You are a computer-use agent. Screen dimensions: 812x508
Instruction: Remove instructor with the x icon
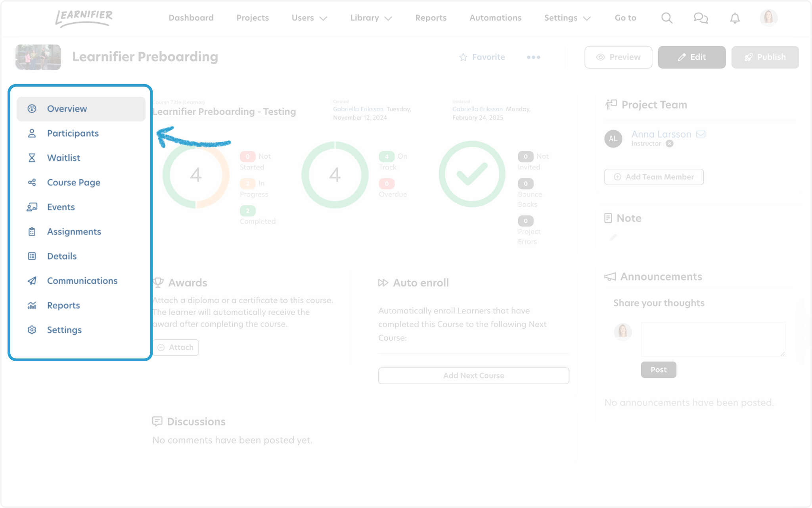coord(670,144)
